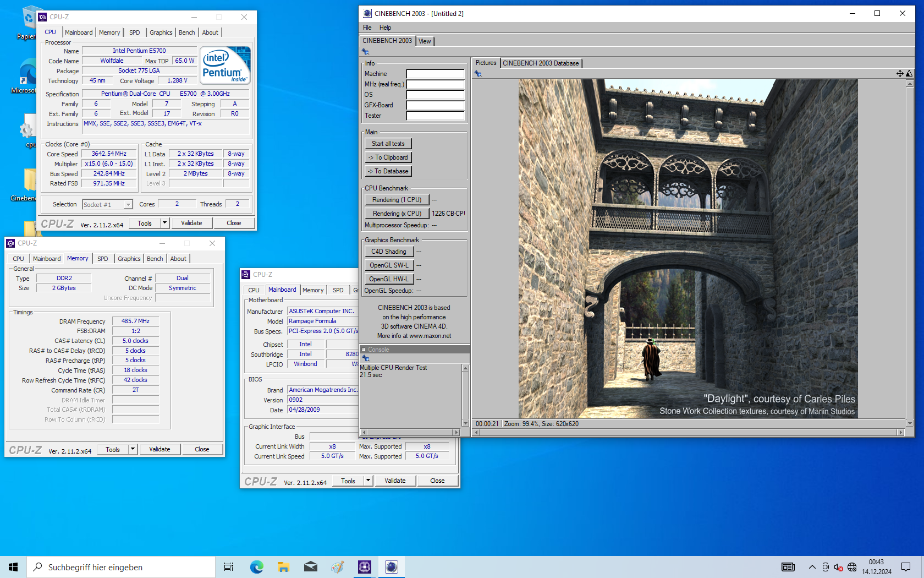Viewport: 924px width, 578px height.
Task: Click the Close button in the CPU-Z Memory window
Action: click(x=202, y=449)
